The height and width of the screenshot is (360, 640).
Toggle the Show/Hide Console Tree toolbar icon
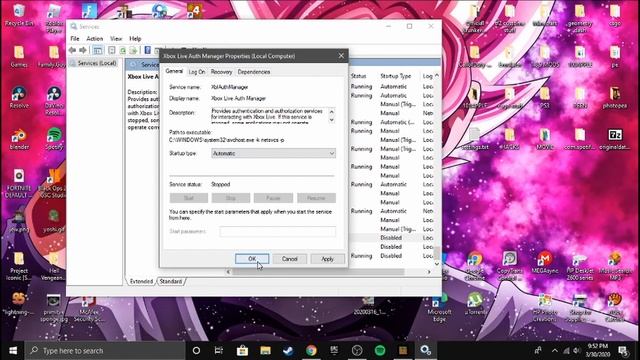[98, 51]
